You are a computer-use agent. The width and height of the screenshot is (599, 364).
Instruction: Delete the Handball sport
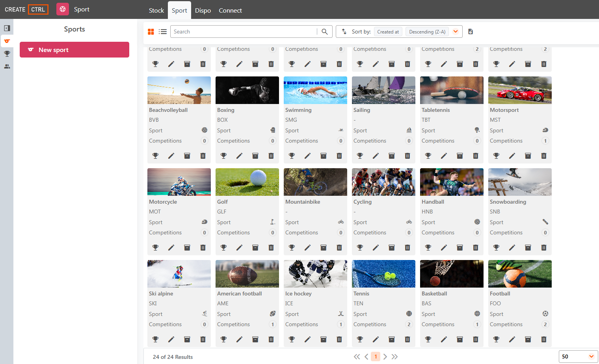click(476, 247)
